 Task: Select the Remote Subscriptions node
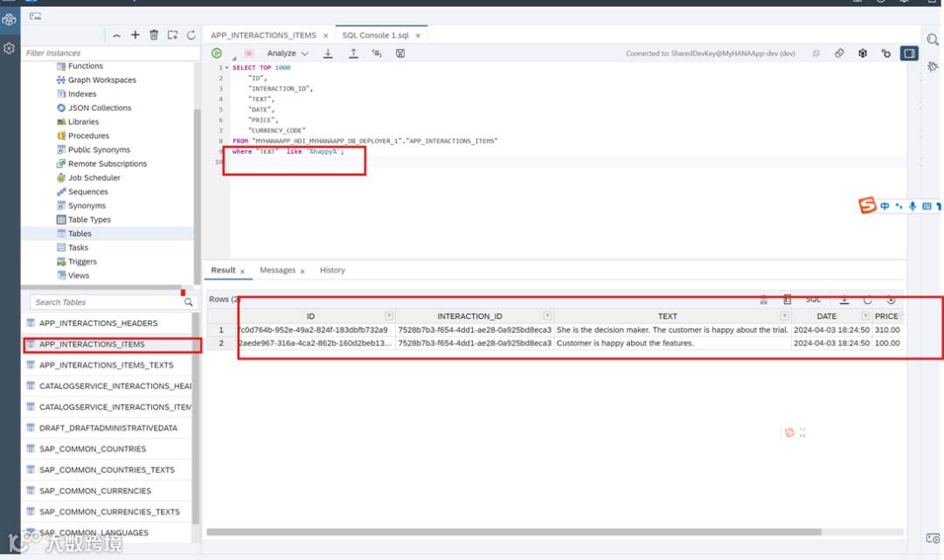[108, 163]
